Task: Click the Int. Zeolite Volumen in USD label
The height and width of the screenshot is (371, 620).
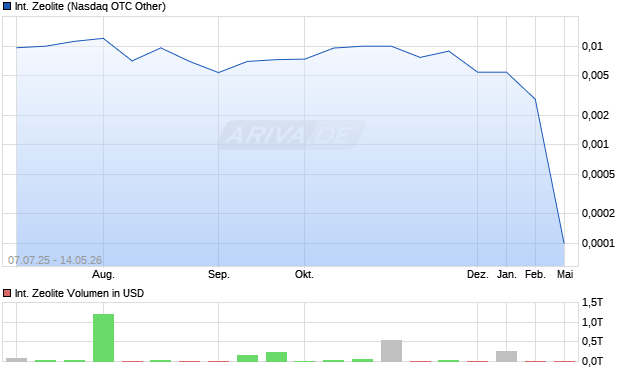Action: [x=79, y=293]
